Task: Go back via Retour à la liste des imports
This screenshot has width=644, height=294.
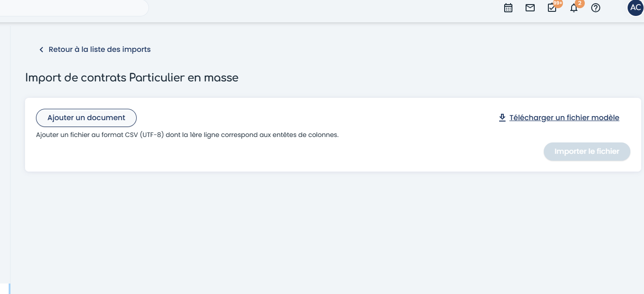Action: point(99,49)
